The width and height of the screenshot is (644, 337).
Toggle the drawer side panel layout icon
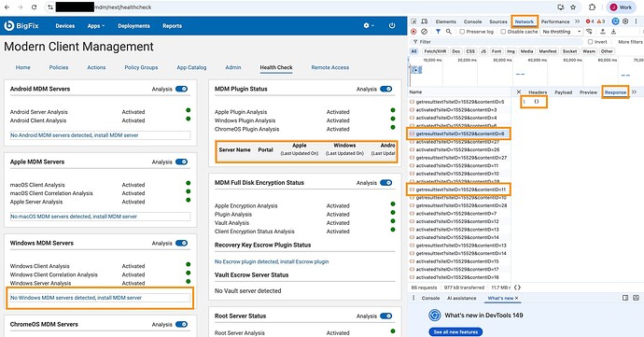pyautogui.click(x=625, y=298)
